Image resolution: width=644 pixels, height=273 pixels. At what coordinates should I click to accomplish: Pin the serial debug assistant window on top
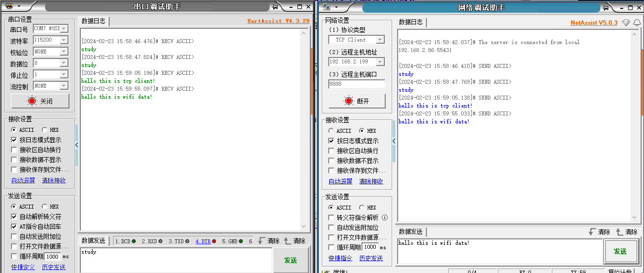click(275, 7)
